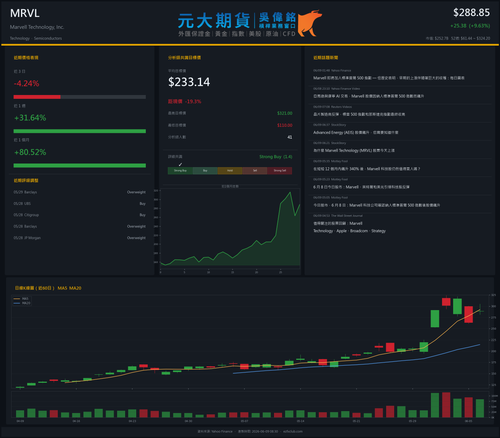
Task: Click the 吳偉銘 name in the banner
Action: click(x=277, y=17)
